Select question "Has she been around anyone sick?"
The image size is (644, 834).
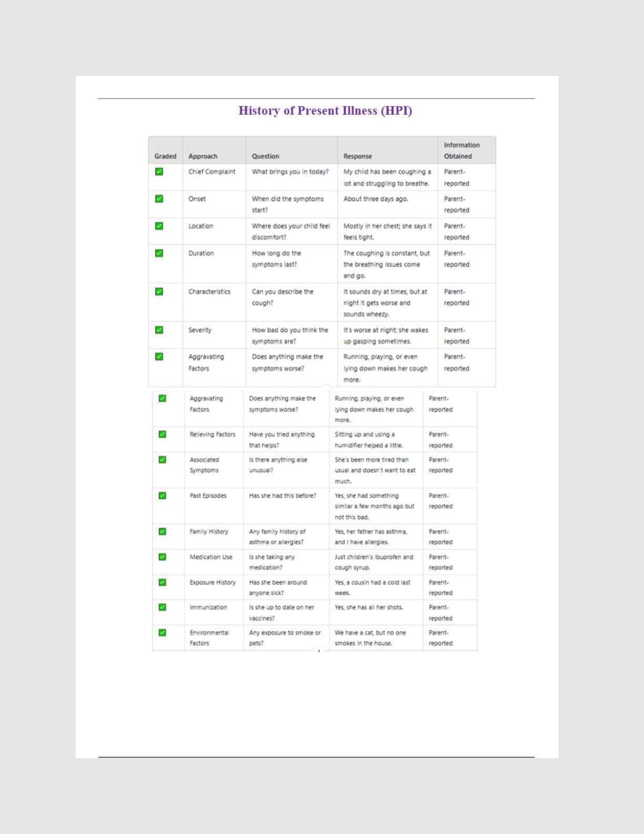[x=278, y=588]
